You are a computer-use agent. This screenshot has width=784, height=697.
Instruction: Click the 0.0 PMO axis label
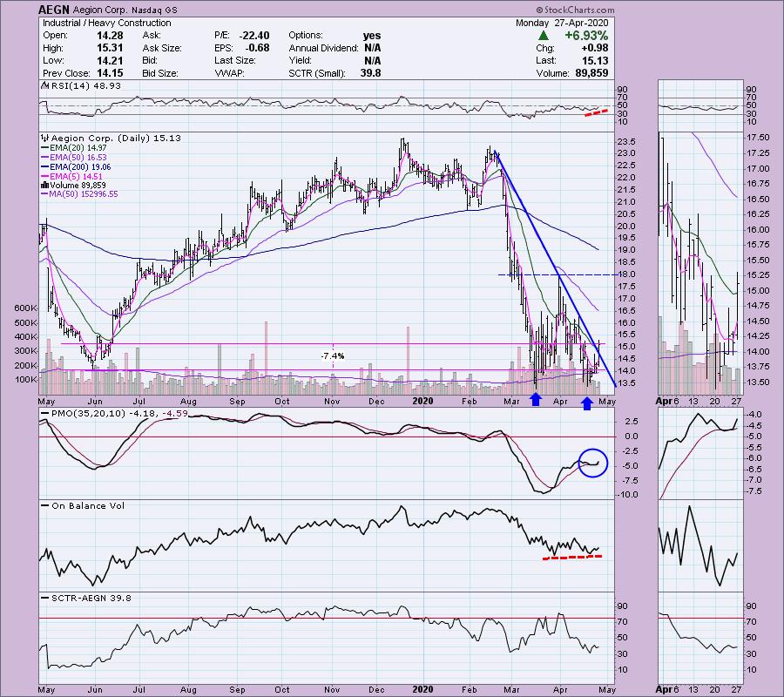coord(632,436)
